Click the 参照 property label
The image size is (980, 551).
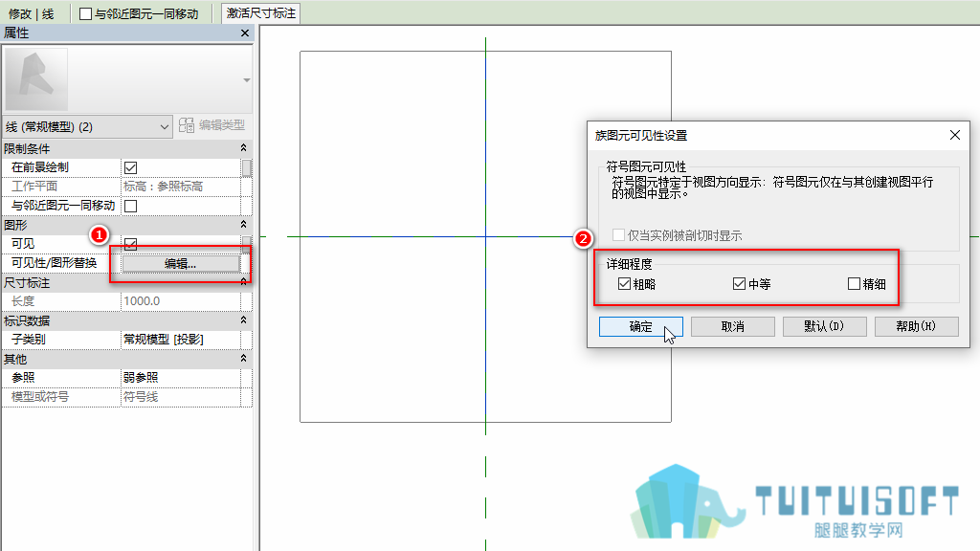23,377
